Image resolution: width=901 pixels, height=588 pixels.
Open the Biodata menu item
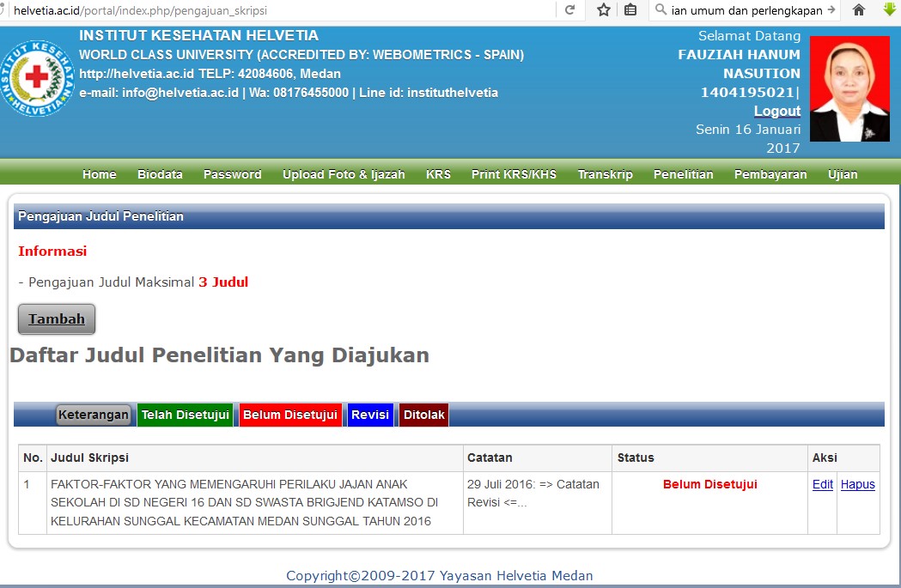(160, 174)
